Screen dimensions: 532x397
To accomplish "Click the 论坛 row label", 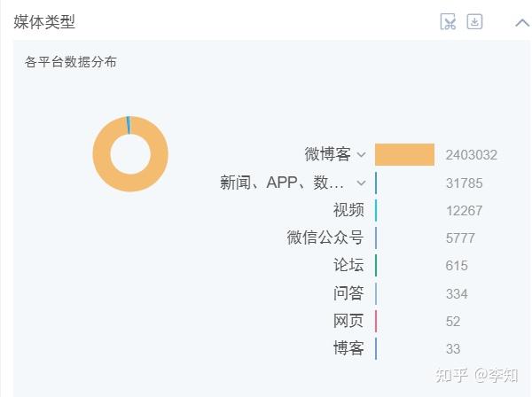I will (348, 265).
